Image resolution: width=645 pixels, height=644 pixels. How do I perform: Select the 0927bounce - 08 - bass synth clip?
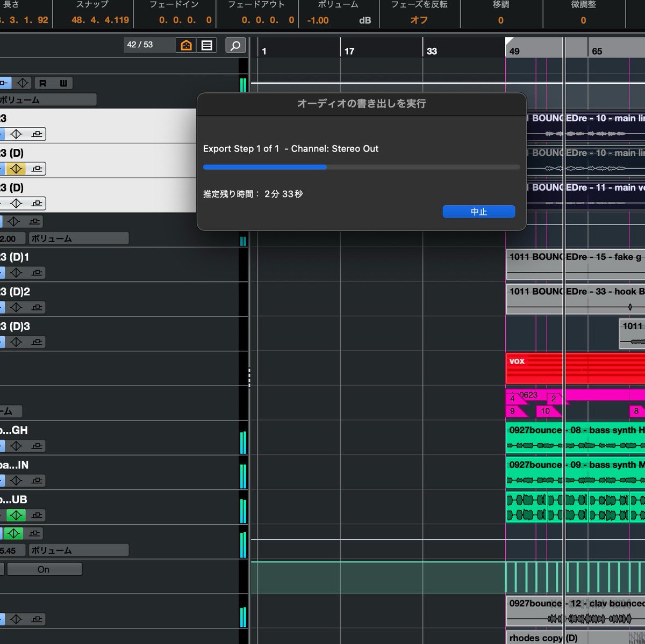pyautogui.click(x=575, y=437)
